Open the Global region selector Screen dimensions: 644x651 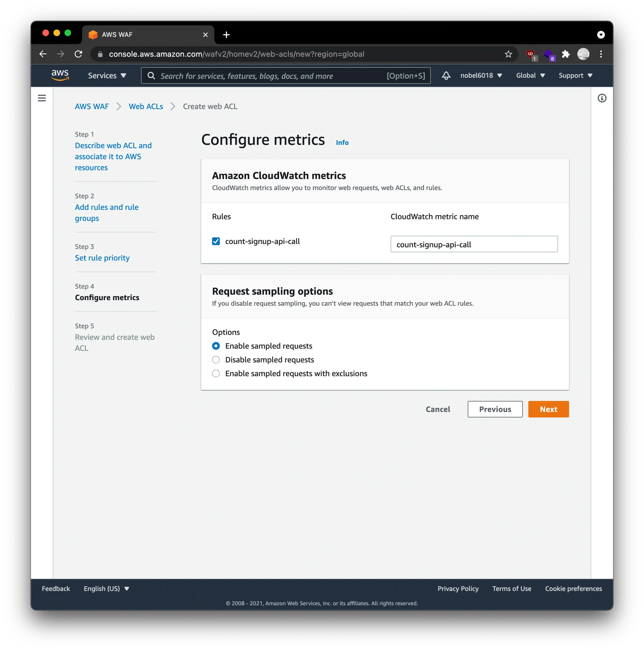point(530,75)
